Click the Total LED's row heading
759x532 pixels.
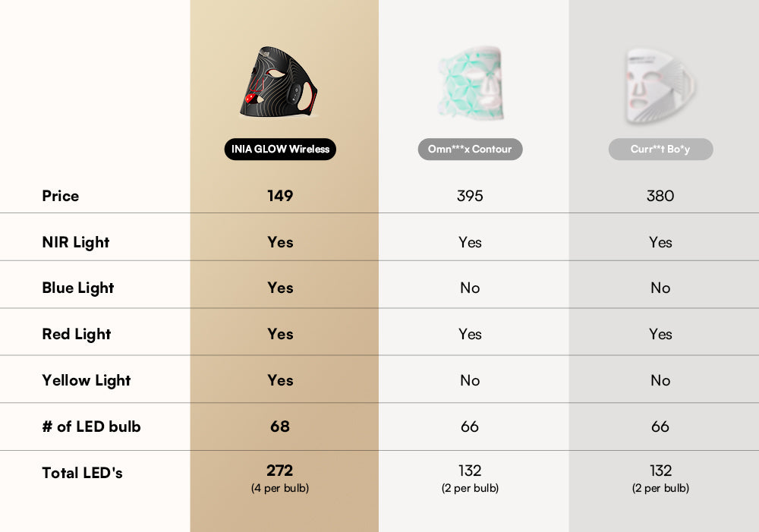click(x=82, y=473)
